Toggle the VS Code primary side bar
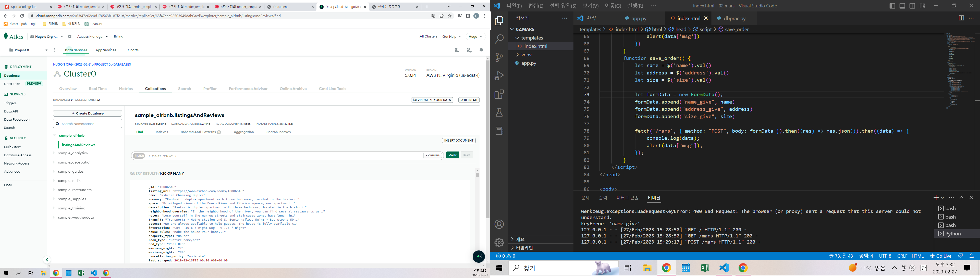Screen dimensions: 980x278 [892, 6]
